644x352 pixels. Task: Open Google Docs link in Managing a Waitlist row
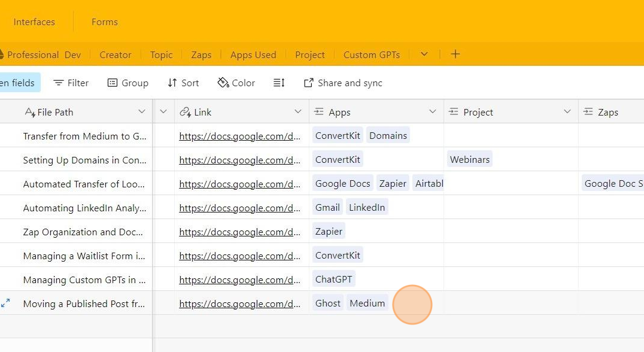(x=239, y=256)
